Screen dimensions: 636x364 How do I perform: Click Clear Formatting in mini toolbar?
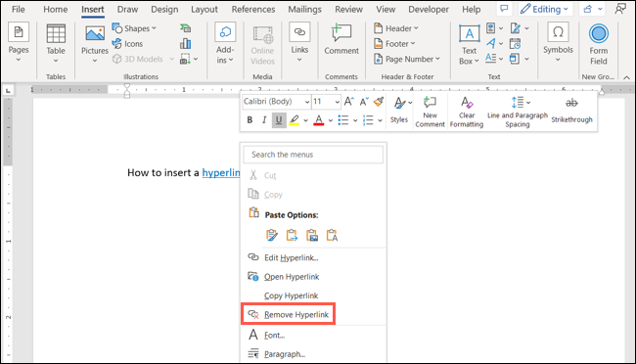coord(467,112)
